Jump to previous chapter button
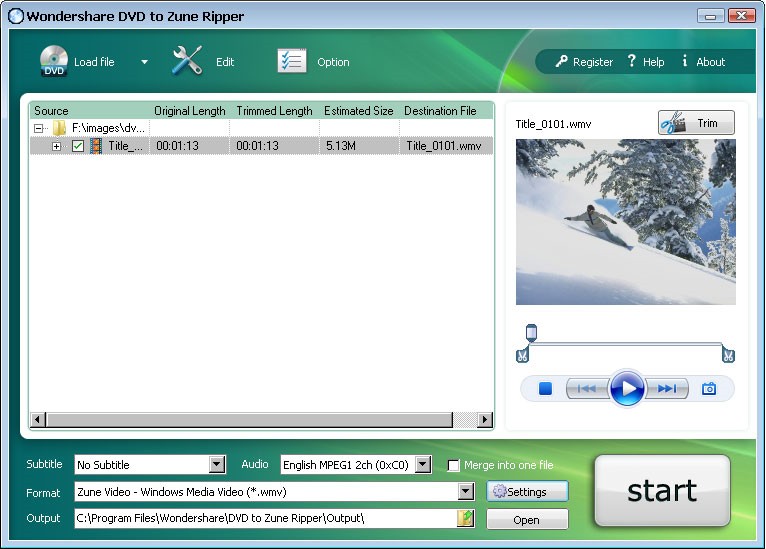 point(587,389)
